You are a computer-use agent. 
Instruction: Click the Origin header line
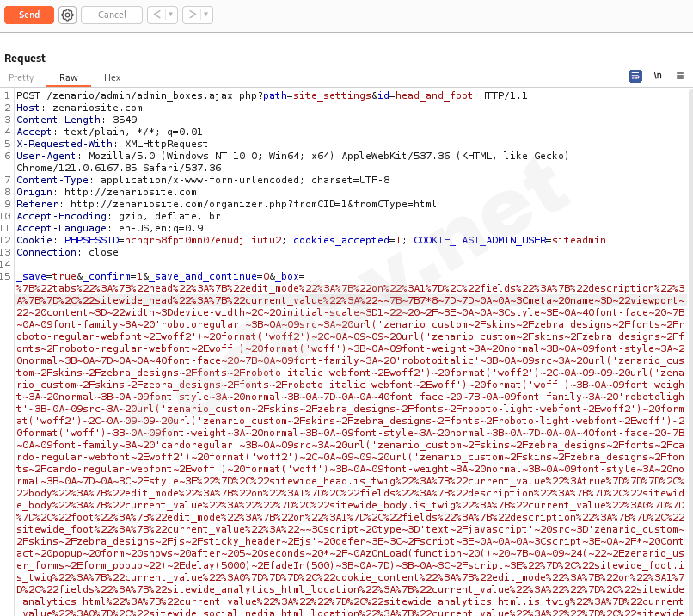(107, 192)
